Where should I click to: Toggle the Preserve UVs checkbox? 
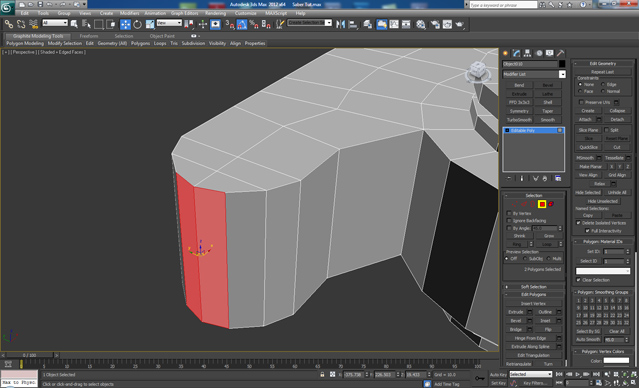(x=581, y=102)
